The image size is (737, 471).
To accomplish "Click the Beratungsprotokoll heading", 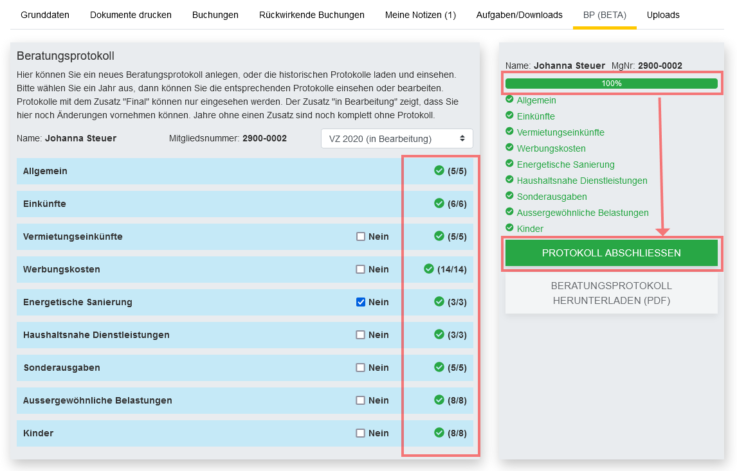I will (65, 56).
